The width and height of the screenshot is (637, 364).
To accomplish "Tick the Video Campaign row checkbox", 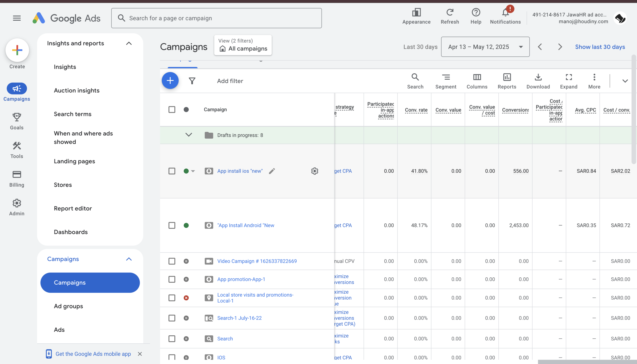I will point(172,261).
